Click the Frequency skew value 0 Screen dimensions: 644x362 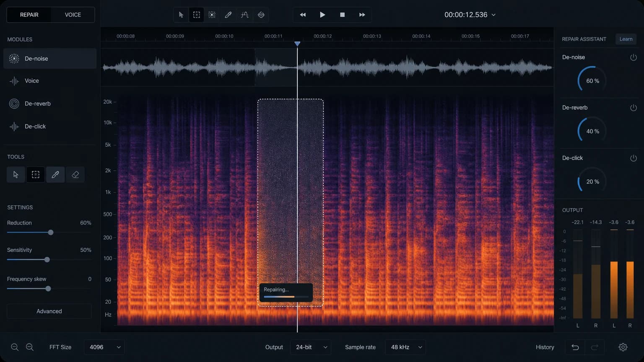pyautogui.click(x=90, y=279)
